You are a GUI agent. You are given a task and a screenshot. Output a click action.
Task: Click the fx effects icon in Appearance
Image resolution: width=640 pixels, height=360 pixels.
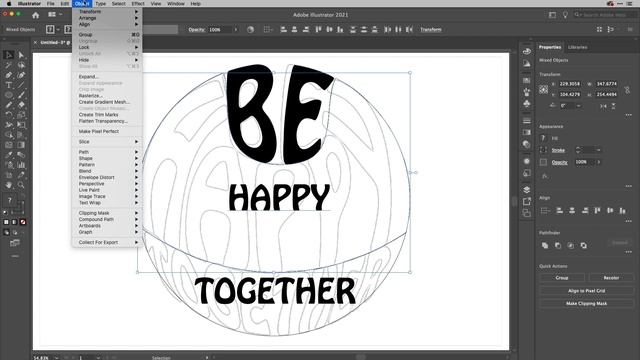coord(544,176)
